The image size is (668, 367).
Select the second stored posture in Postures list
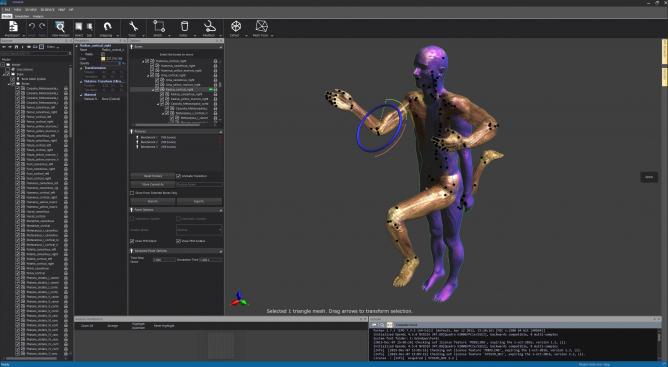[158, 142]
